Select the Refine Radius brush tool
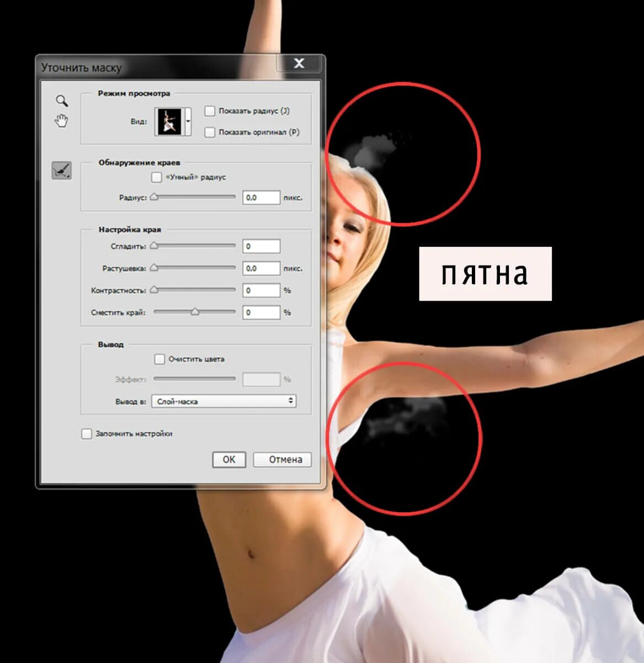 pos(61,170)
